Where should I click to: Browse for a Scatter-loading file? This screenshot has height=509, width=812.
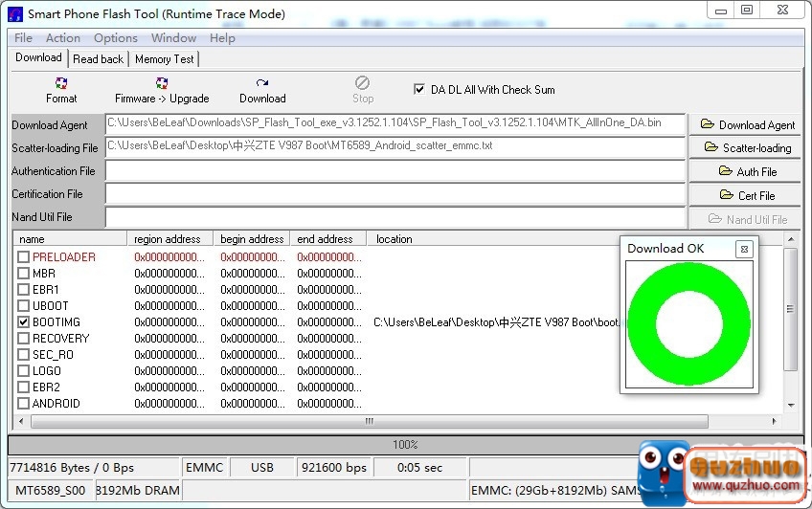tap(746, 147)
